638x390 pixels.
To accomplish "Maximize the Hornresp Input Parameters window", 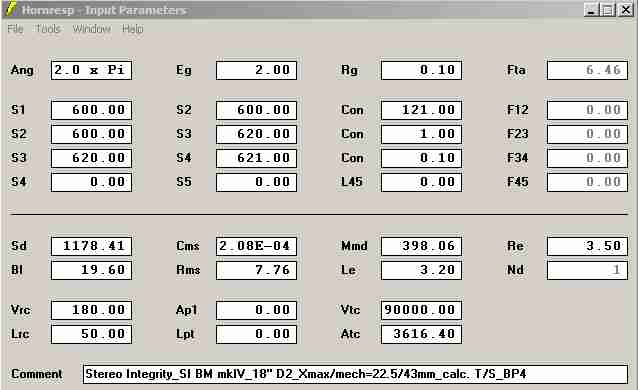I will coord(607,9).
